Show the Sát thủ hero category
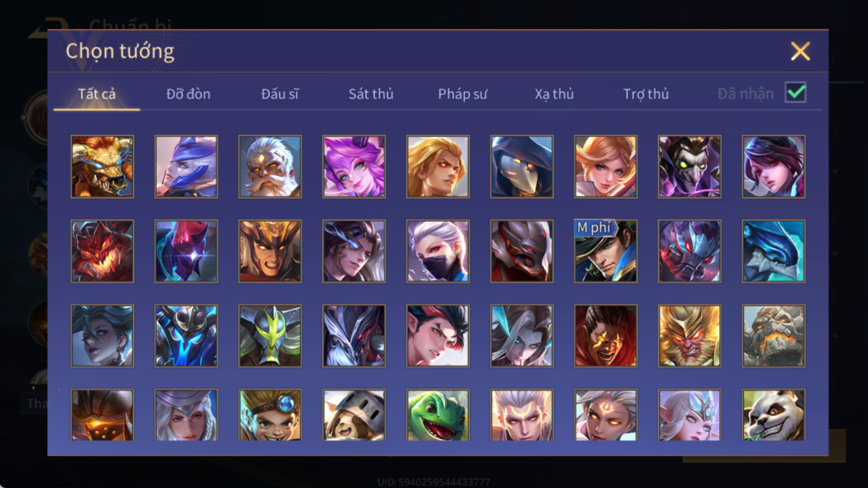The width and height of the screenshot is (868, 488). tap(371, 94)
